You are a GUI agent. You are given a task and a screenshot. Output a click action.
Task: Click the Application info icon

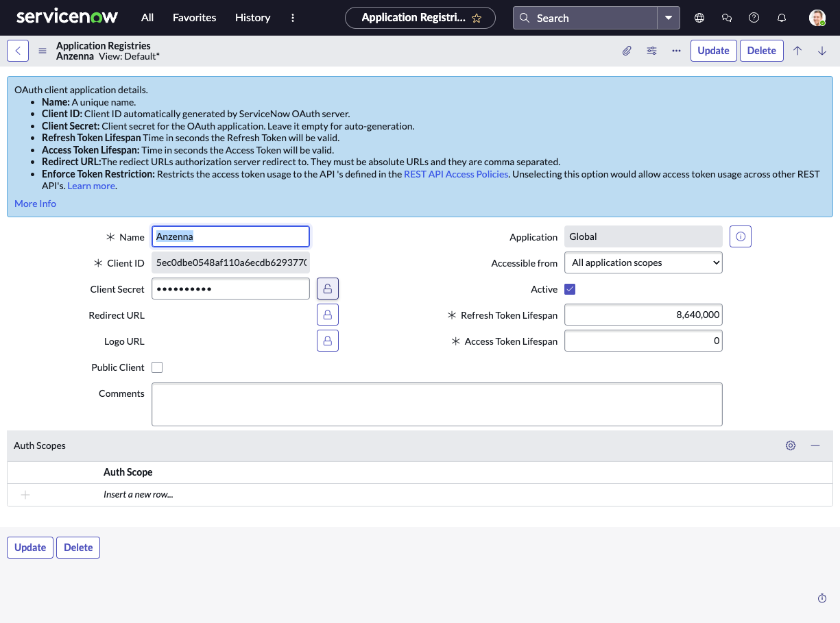741,236
